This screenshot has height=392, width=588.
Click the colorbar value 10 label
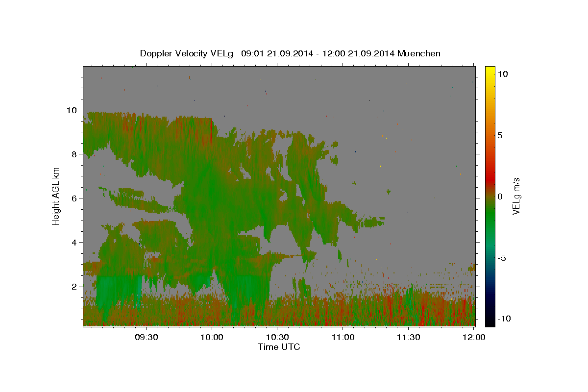(503, 73)
